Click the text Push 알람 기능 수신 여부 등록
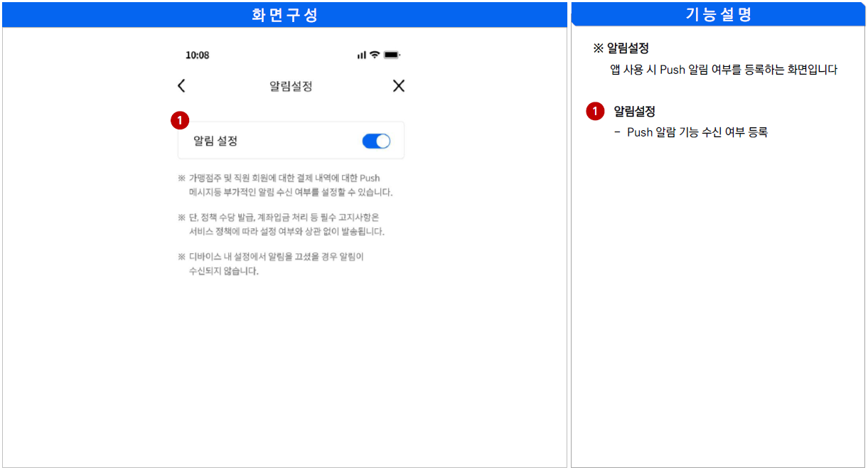This screenshot has width=868, height=470. (x=697, y=132)
